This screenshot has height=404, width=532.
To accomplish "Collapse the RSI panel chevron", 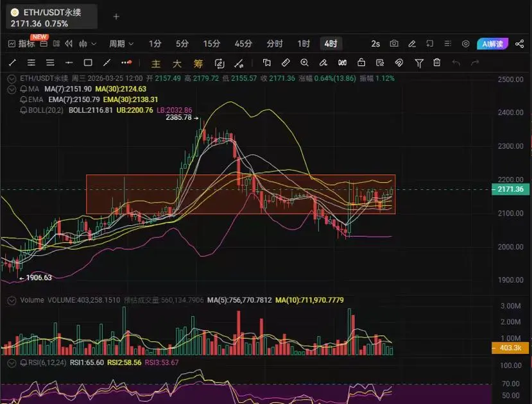I will pyautogui.click(x=12, y=363).
